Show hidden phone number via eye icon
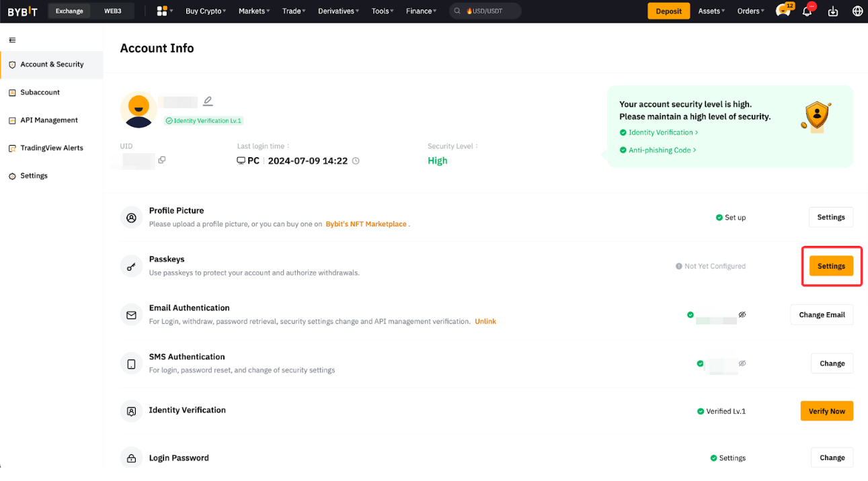The width and height of the screenshot is (868, 481). [742, 363]
